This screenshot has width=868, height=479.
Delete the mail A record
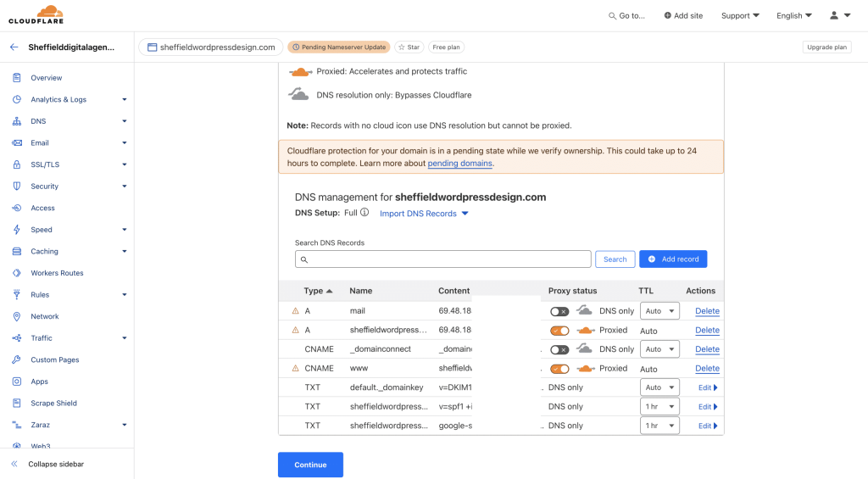707,311
